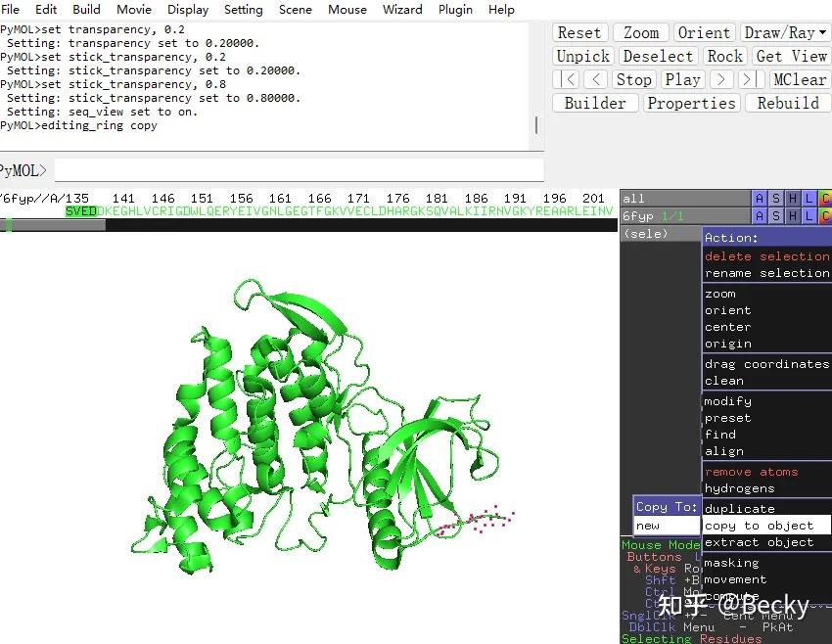Select new in Copy To submenu
Screen dimensions: 832x644
pyautogui.click(x=667, y=526)
